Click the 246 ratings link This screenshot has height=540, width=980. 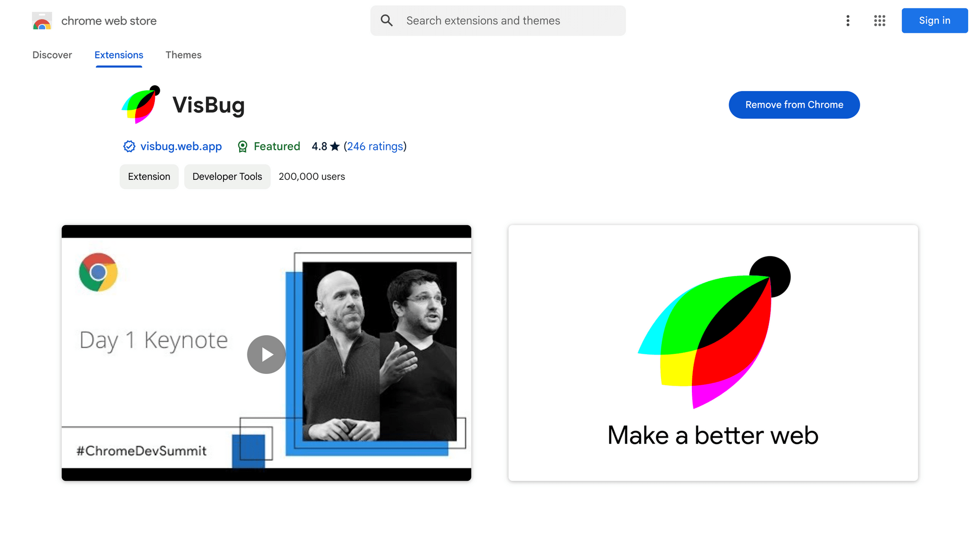pyautogui.click(x=375, y=146)
